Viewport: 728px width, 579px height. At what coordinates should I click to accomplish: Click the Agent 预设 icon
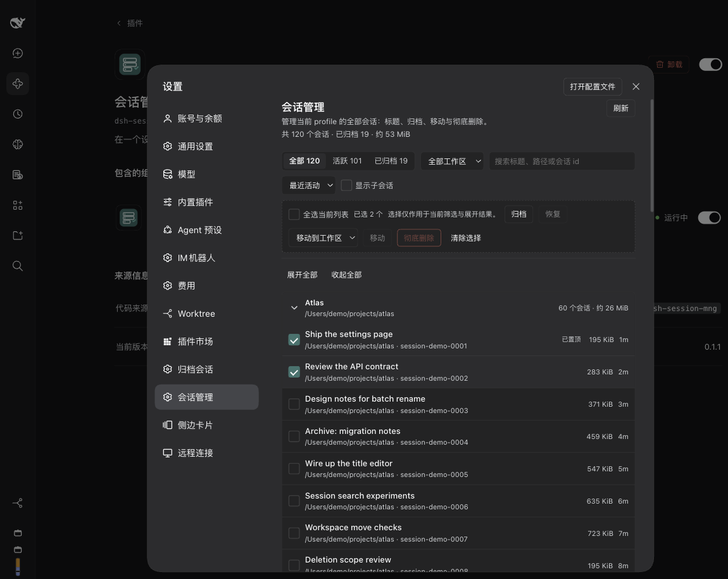(x=168, y=230)
